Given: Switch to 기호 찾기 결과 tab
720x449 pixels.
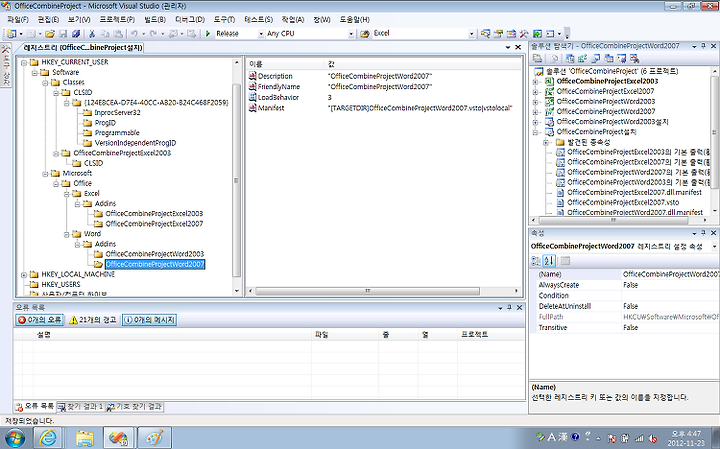Looking at the screenshot, I should [135, 407].
